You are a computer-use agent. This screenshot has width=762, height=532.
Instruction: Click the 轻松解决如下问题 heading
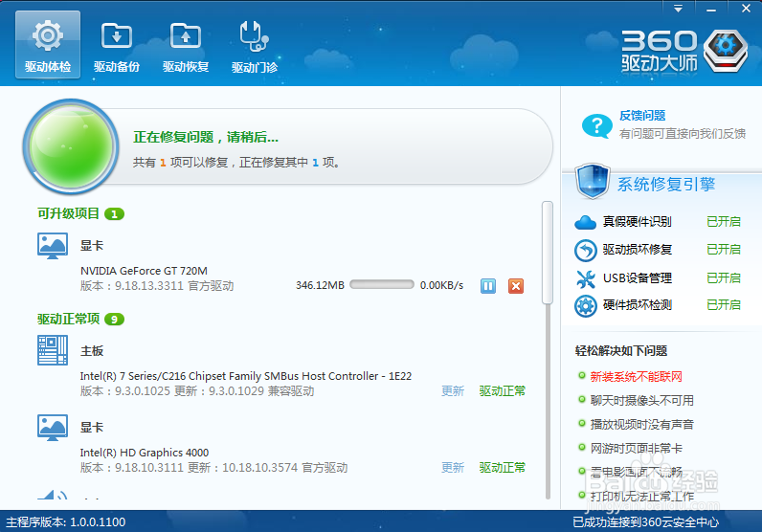[x=621, y=351]
